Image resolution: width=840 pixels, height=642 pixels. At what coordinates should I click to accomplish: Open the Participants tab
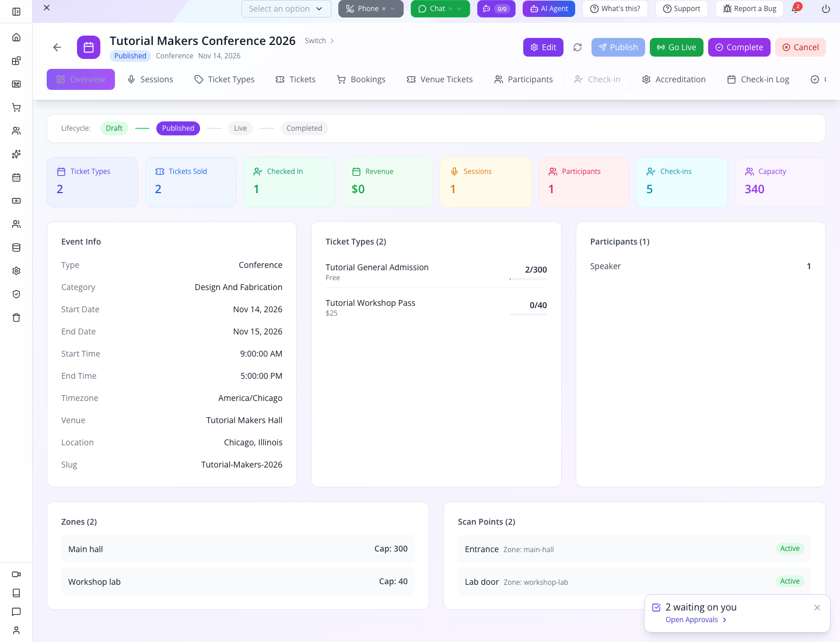coord(524,79)
